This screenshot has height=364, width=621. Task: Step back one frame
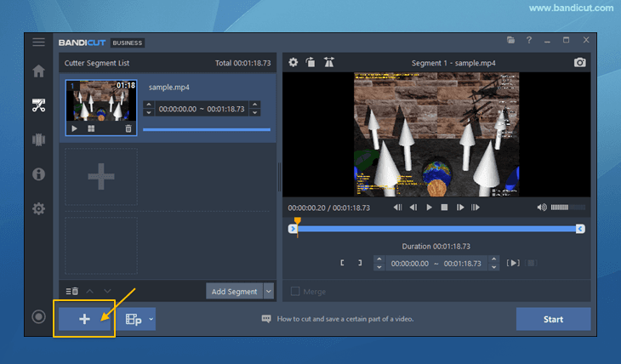coord(413,208)
